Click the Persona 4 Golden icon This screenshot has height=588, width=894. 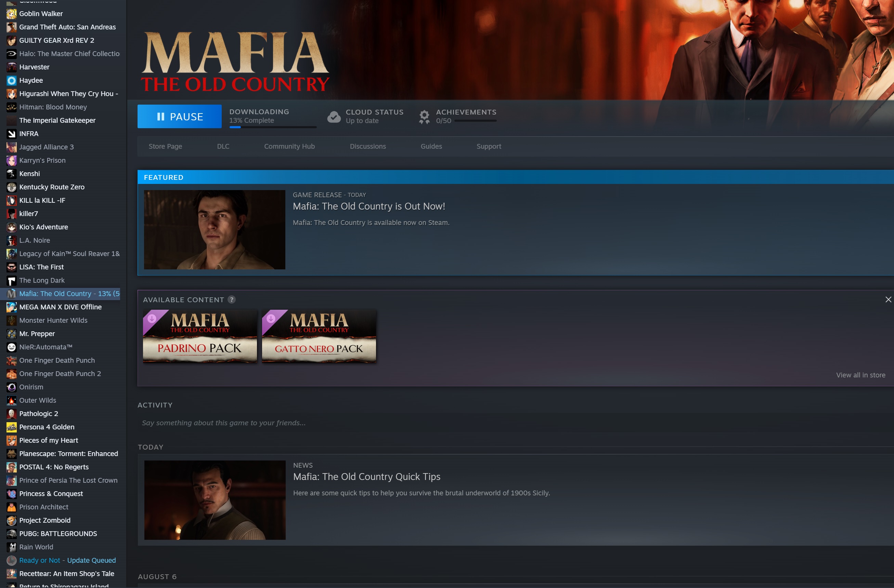point(12,427)
